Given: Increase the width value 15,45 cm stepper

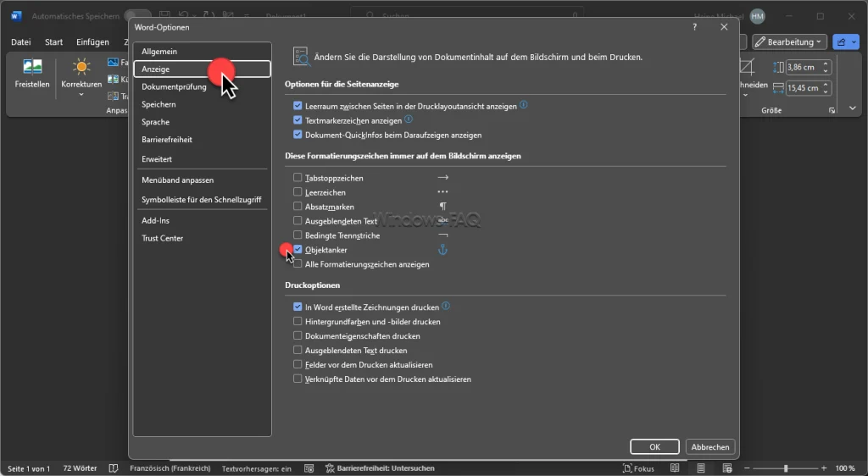Looking at the screenshot, I should click(x=826, y=85).
